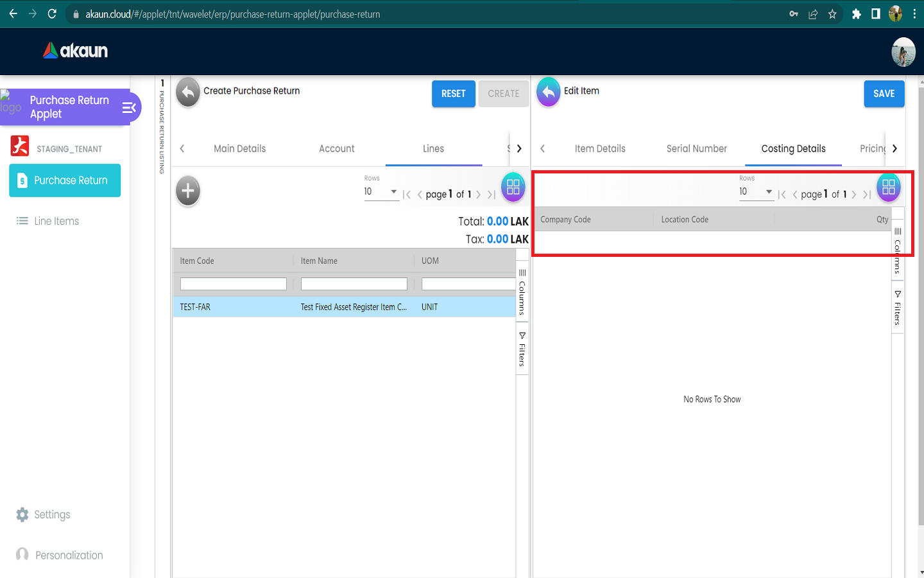924x578 pixels.
Task: Open the Pricing tab
Action: (x=872, y=148)
